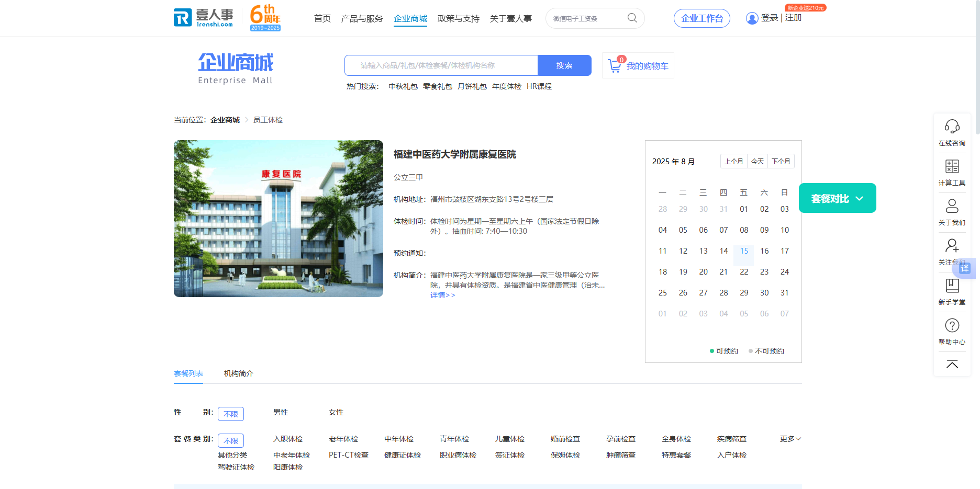Switch to 套餐列表 tab
The height and width of the screenshot is (489, 980).
point(188,373)
